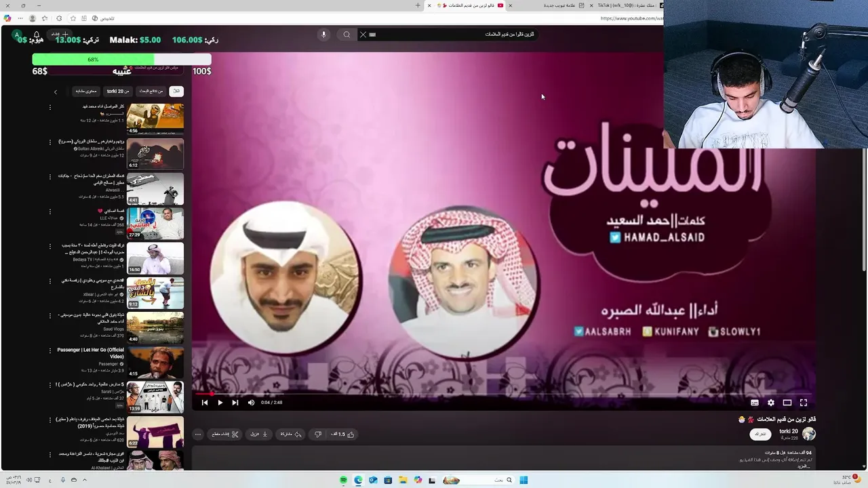Image resolution: width=868 pixels, height=488 pixels.
Task: Switch the player to theater mode
Action: point(787,403)
